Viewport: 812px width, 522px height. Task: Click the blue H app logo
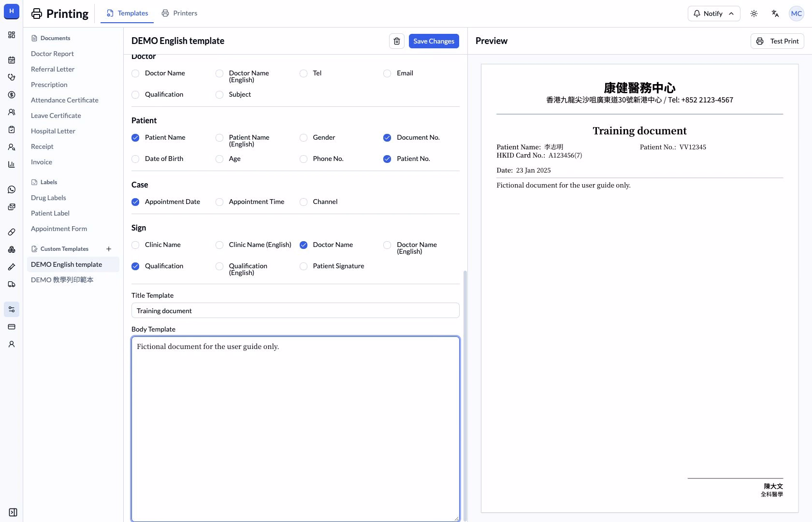pos(12,12)
